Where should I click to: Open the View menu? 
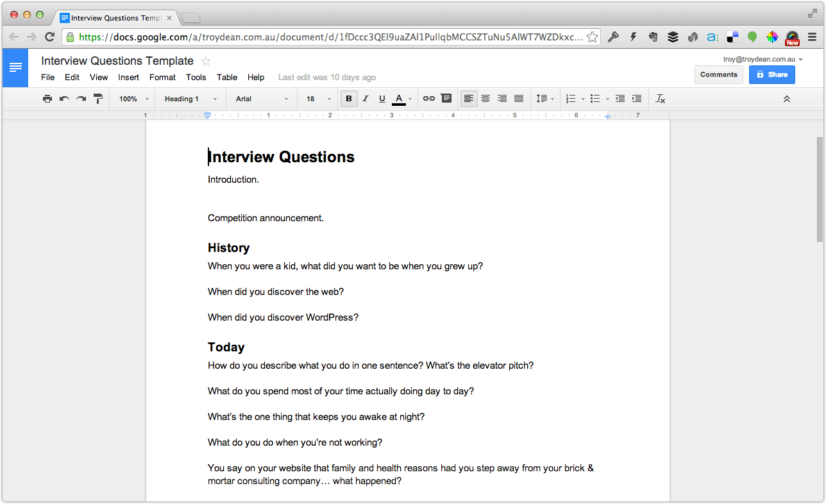[99, 77]
